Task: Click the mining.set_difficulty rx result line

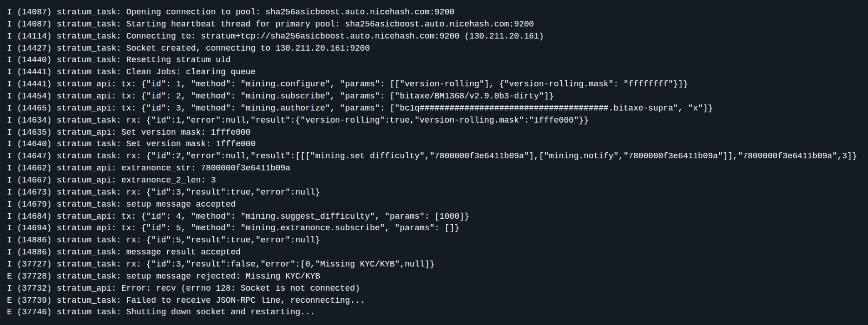Action: (x=432, y=156)
